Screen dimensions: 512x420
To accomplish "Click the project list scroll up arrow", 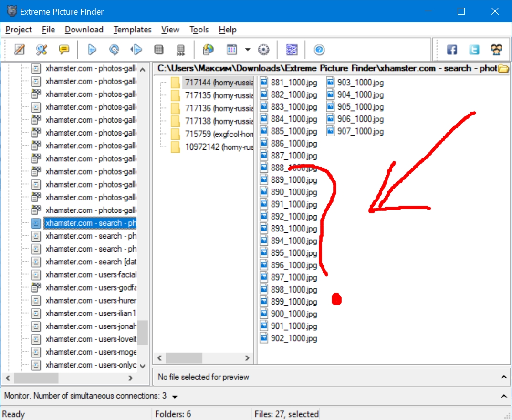I will coord(143,70).
